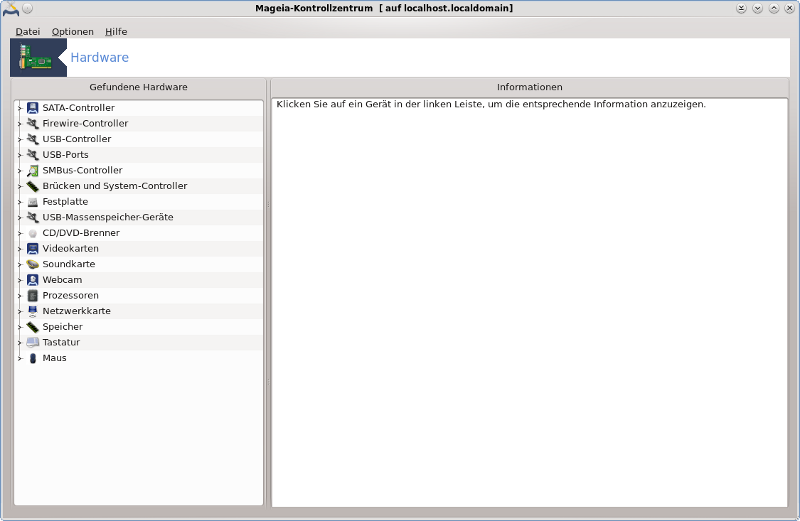Screen dimensions: 800x521
Task: Click the Festplatte drive icon
Action: tap(33, 202)
